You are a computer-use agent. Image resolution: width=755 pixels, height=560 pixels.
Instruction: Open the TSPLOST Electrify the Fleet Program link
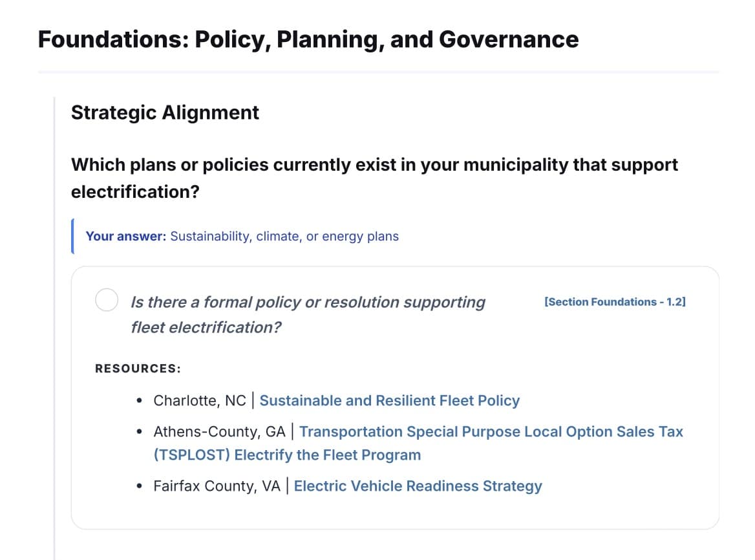418,443
